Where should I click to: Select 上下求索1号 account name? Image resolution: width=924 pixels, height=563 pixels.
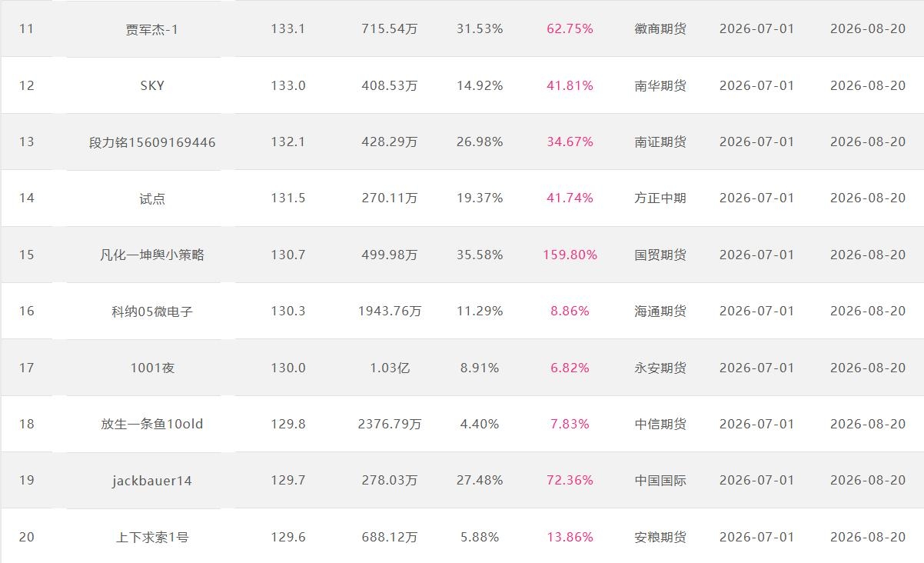152,537
